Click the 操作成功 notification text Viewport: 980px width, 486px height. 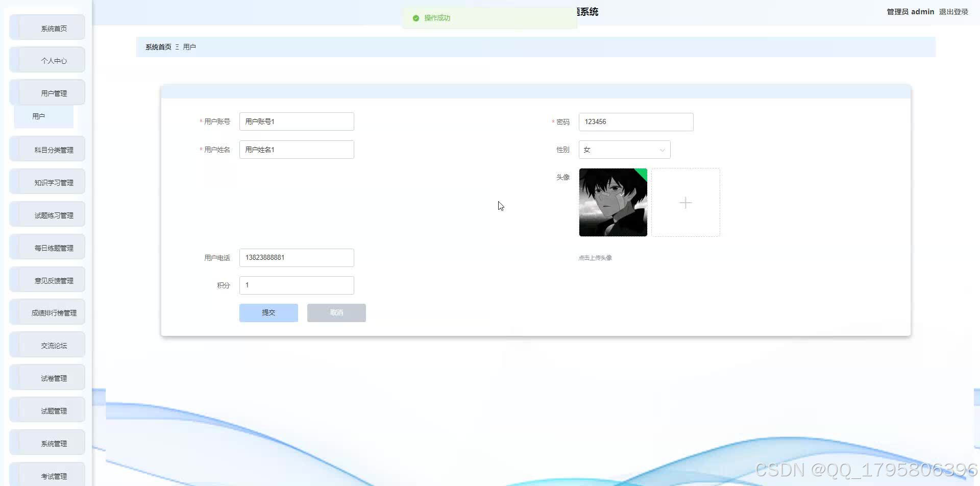point(437,18)
